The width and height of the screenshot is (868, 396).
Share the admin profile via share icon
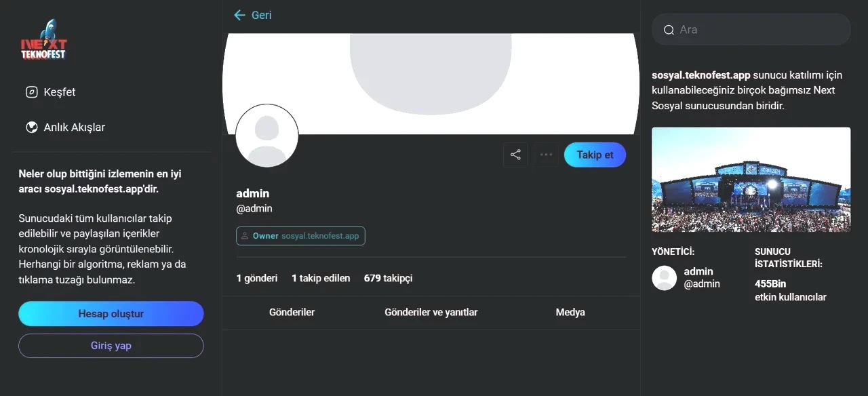515,155
